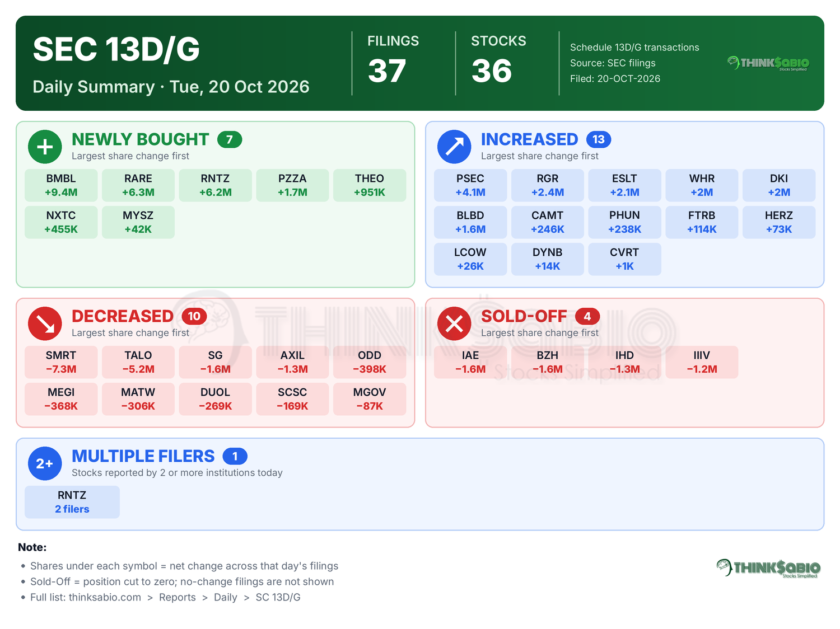Click the red down-arrow Decreased icon

point(45,323)
